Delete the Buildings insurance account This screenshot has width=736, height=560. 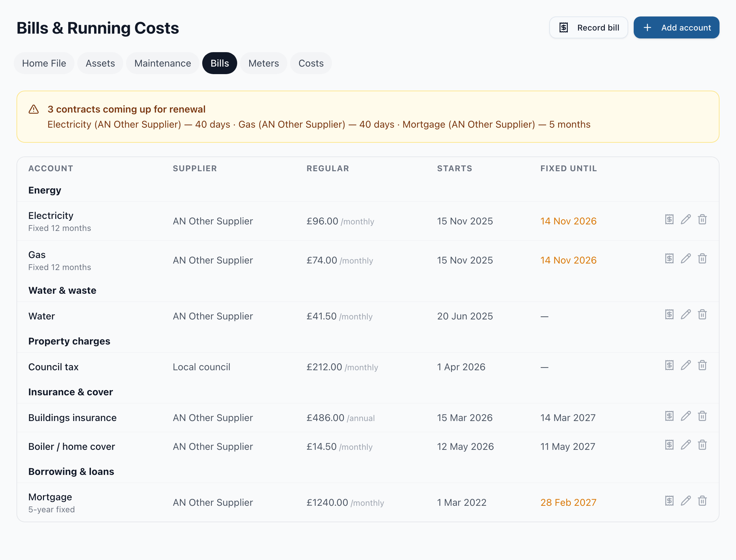702,416
